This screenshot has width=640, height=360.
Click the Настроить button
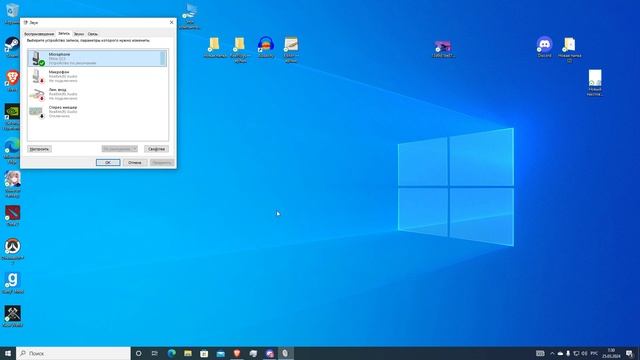point(40,149)
